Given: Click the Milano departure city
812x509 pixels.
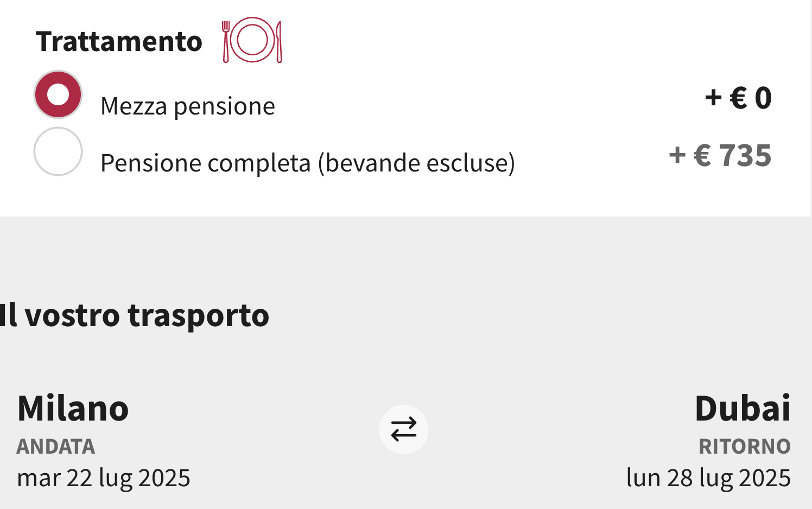Looking at the screenshot, I should coord(73,408).
